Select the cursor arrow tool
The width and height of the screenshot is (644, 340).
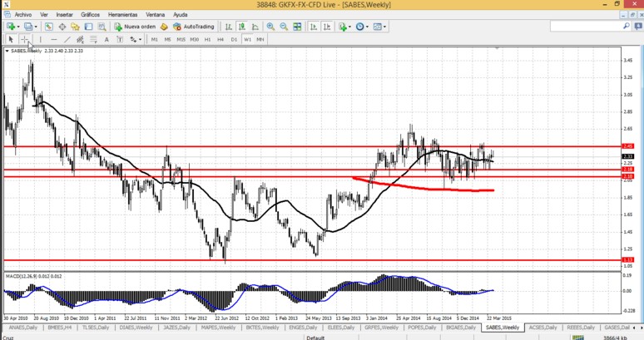pos(11,39)
